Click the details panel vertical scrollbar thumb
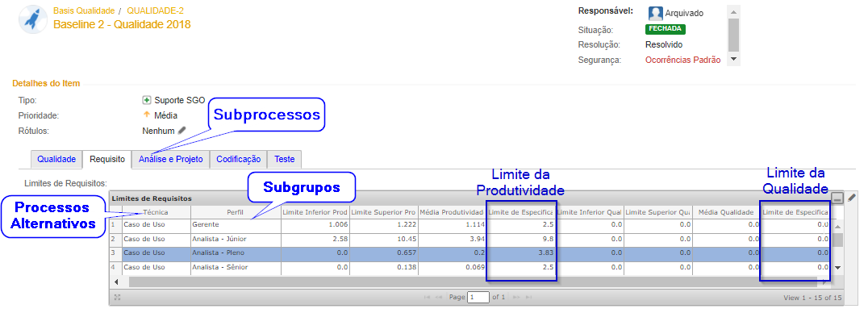The height and width of the screenshot is (313, 868). [x=733, y=35]
